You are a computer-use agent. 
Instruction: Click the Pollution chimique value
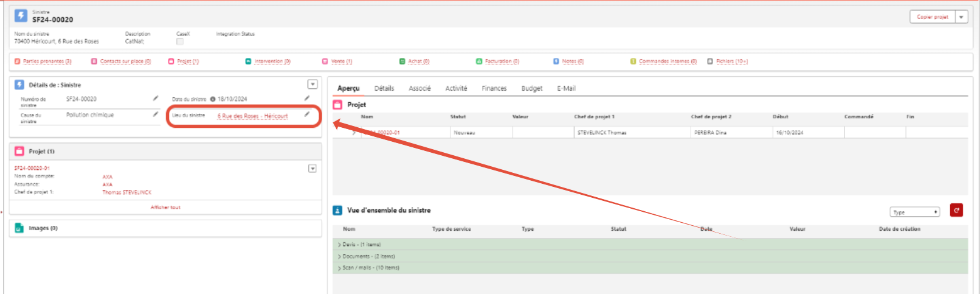point(90,114)
